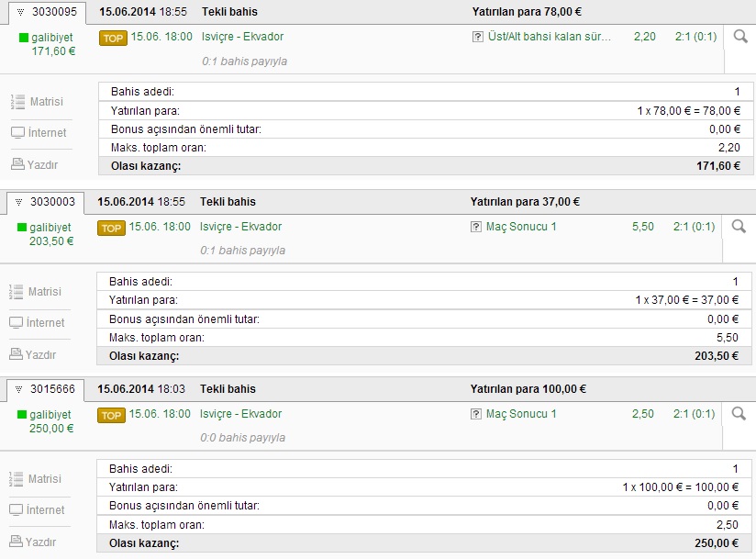Click TOP badge in bet 3030095 row

(x=113, y=38)
